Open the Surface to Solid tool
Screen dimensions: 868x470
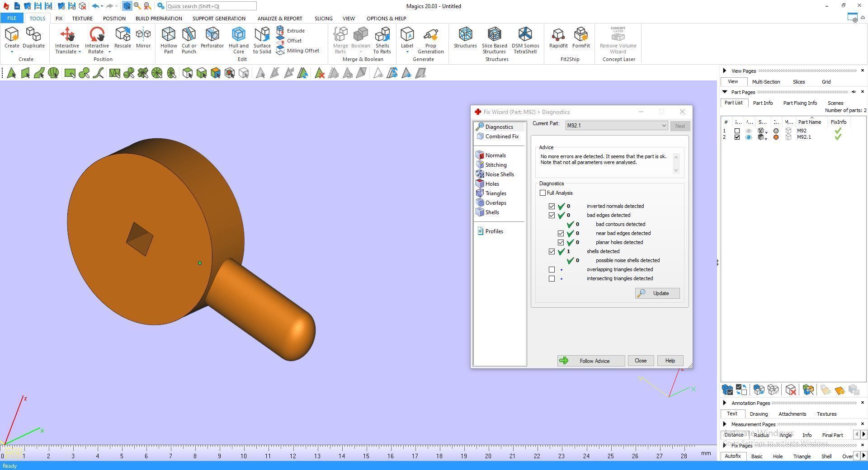[262, 40]
